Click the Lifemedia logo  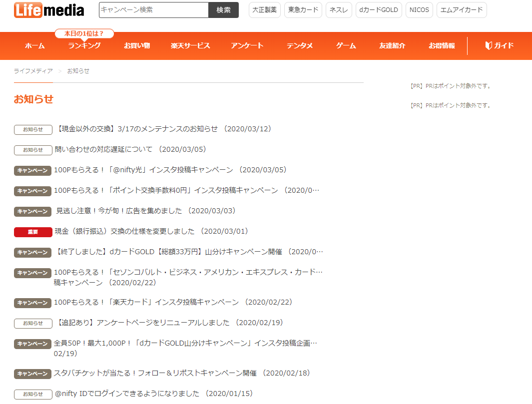click(49, 10)
